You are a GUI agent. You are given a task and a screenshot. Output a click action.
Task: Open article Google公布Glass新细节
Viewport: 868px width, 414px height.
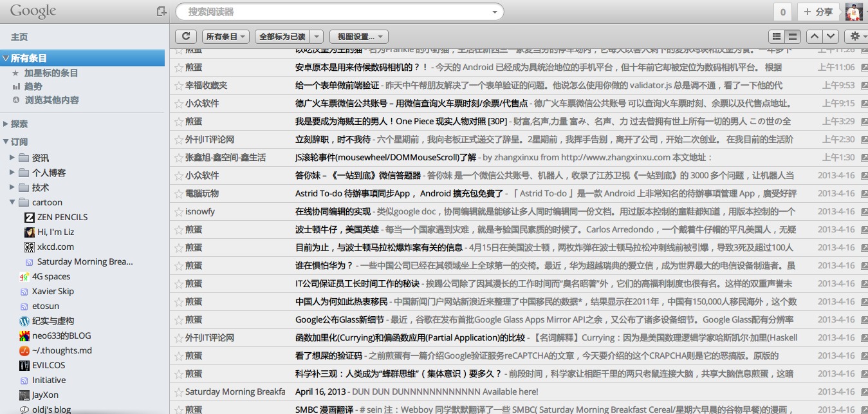coord(340,319)
